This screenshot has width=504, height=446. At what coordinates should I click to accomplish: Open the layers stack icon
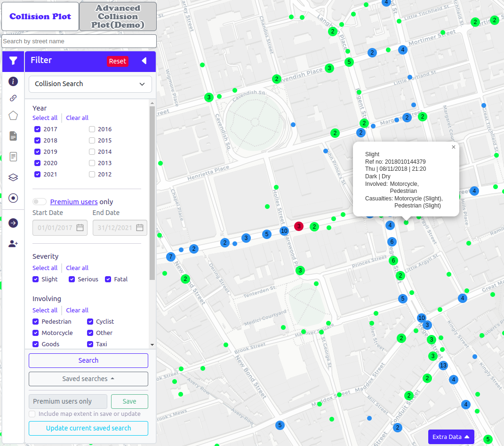[x=13, y=177]
